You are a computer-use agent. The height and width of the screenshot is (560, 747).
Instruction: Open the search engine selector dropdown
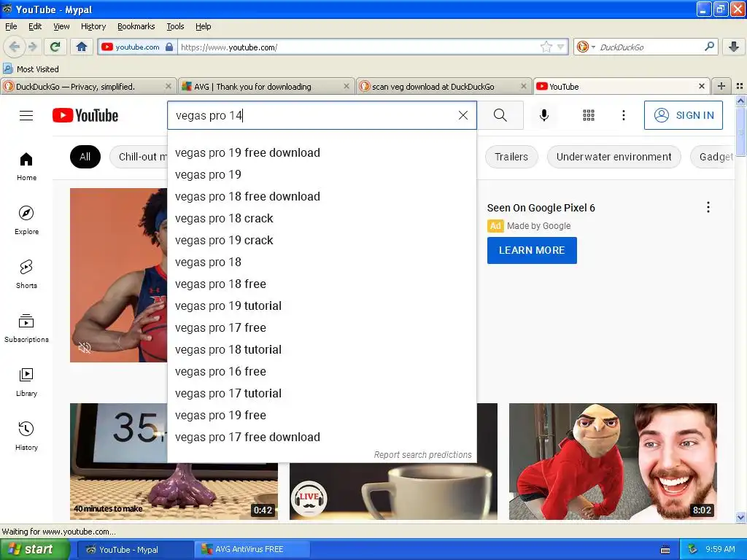click(x=587, y=47)
